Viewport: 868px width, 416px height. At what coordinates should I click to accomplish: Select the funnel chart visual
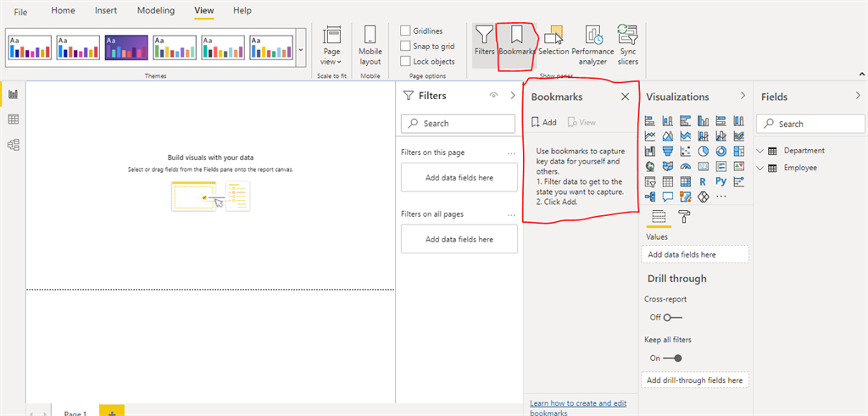tap(668, 151)
